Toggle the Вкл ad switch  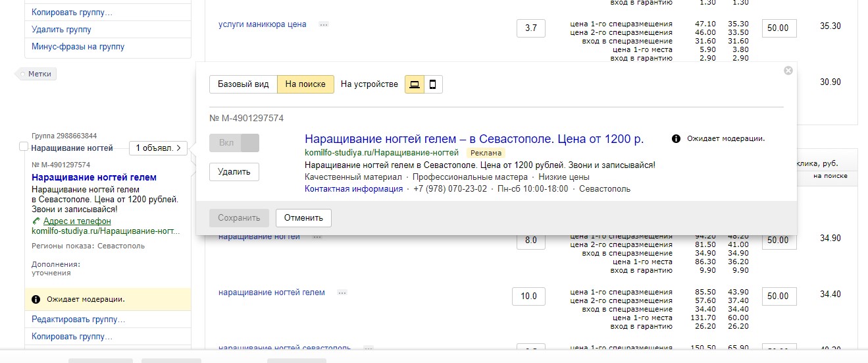point(234,143)
